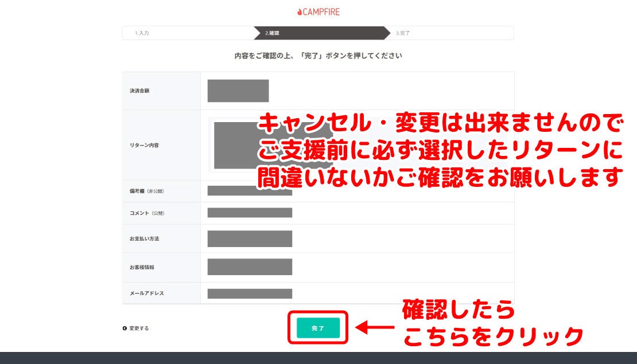
Task: Click the メールアドレス row label
Action: pos(146,293)
